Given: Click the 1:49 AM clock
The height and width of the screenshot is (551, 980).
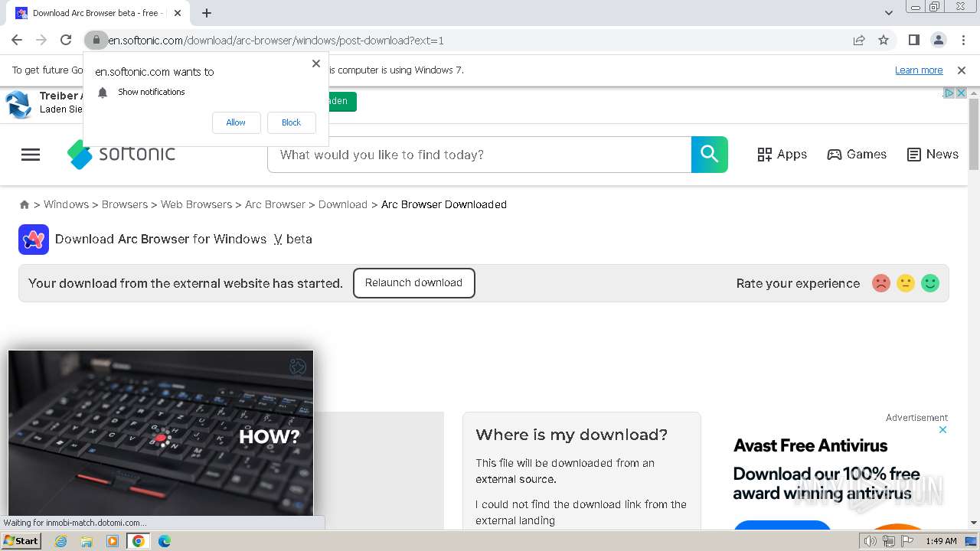Looking at the screenshot, I should tap(942, 541).
